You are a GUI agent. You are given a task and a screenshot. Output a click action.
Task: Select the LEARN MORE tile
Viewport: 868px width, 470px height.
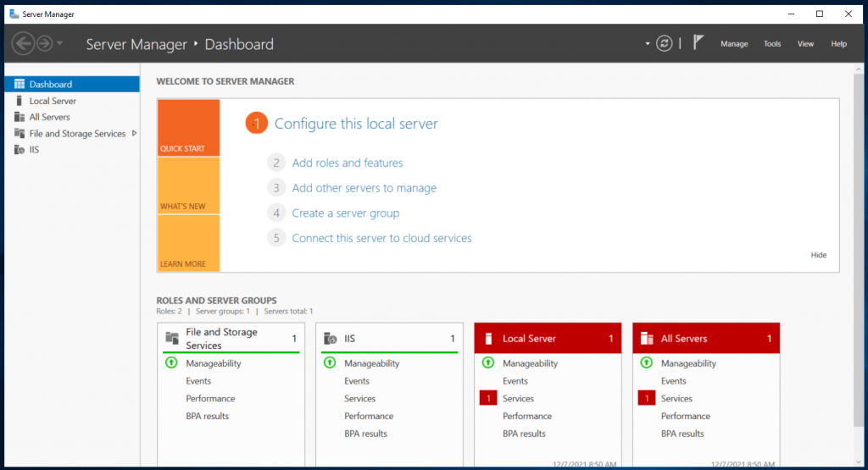188,243
